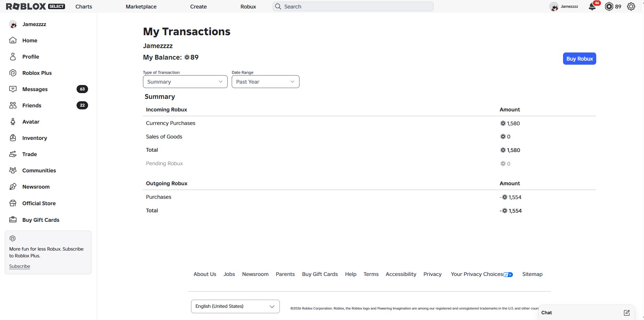
Task: Click the Trade icon in sidebar
Action: point(13,154)
